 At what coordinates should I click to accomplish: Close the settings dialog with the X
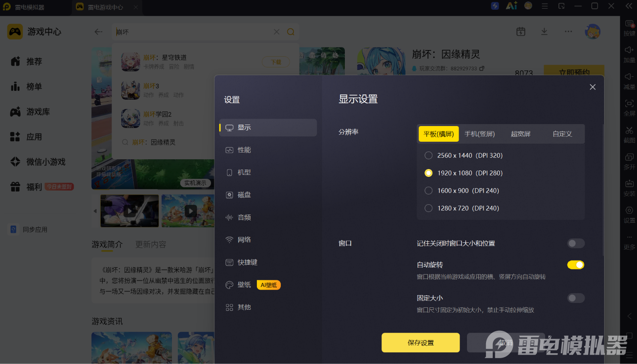point(593,87)
